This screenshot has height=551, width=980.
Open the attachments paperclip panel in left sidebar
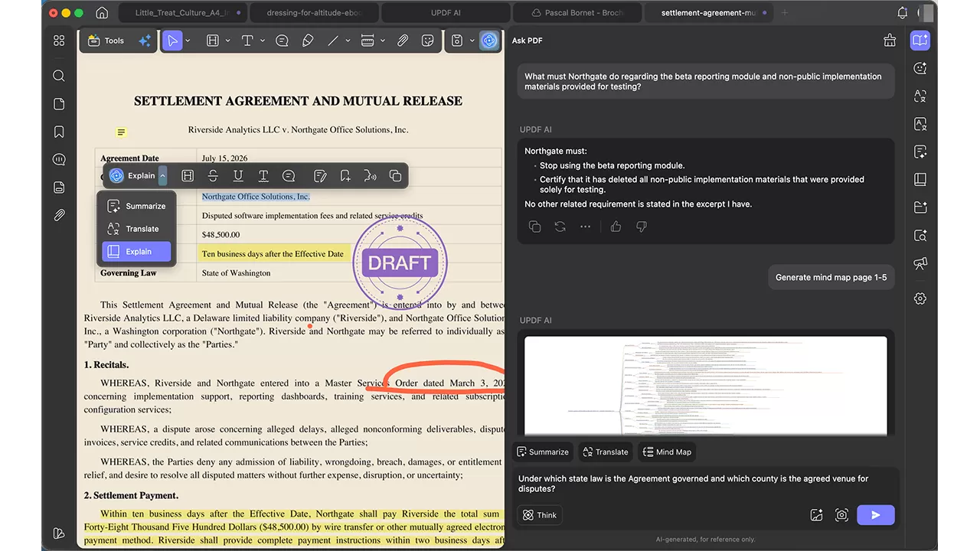tap(59, 216)
